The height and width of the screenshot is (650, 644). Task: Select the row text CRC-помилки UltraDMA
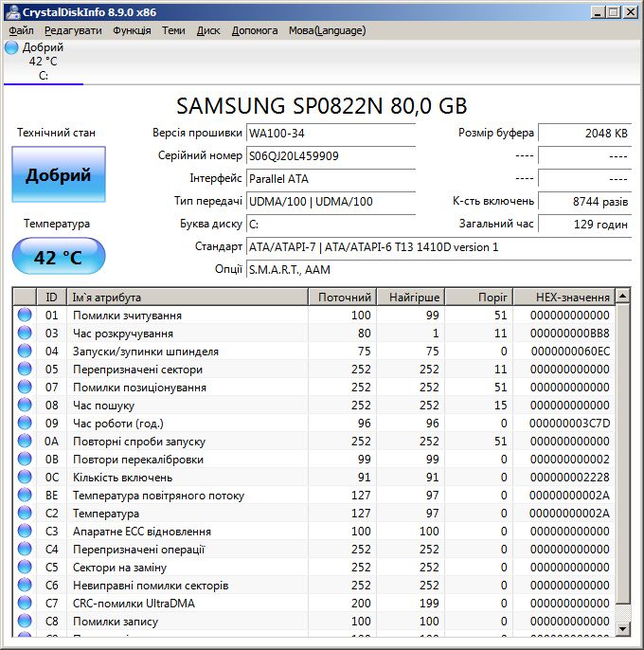click(134, 604)
